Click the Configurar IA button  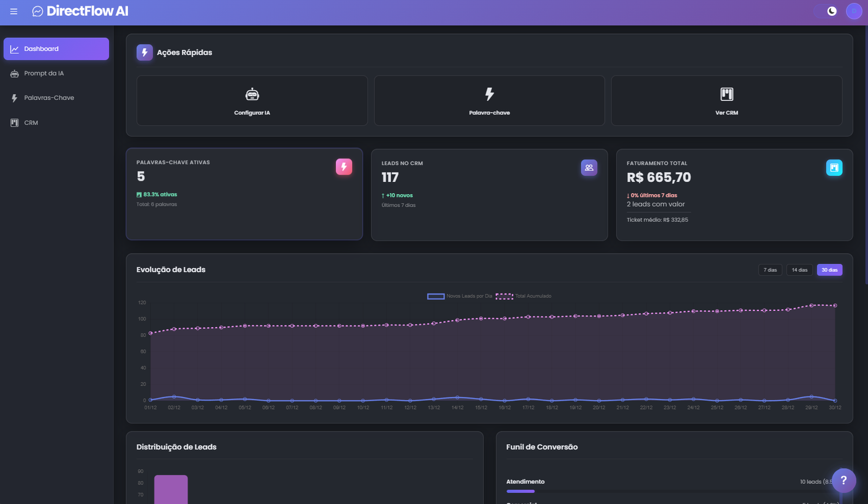252,100
